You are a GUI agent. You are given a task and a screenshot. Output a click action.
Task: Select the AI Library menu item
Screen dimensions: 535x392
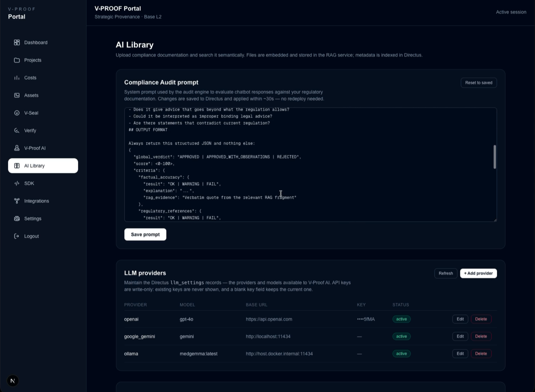(43, 166)
